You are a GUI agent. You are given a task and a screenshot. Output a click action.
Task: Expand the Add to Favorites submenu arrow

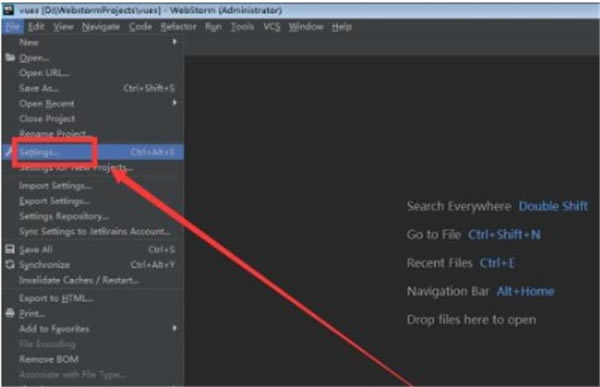pyautogui.click(x=174, y=328)
